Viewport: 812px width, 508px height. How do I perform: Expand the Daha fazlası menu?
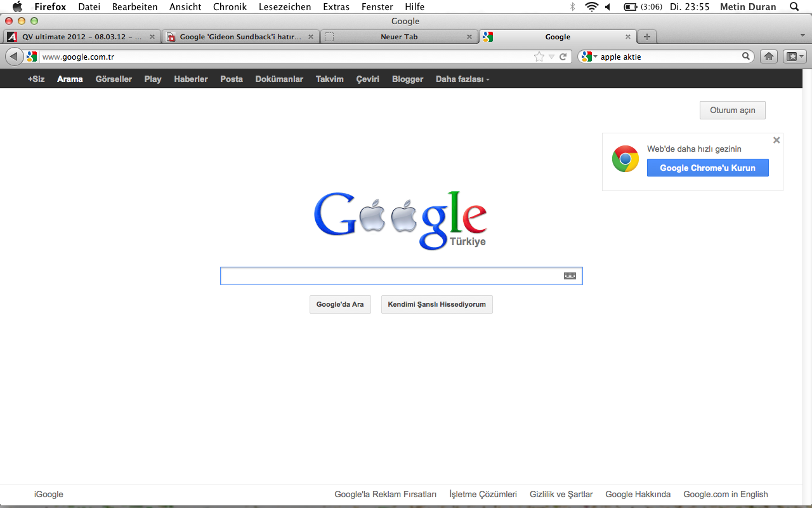click(462, 79)
